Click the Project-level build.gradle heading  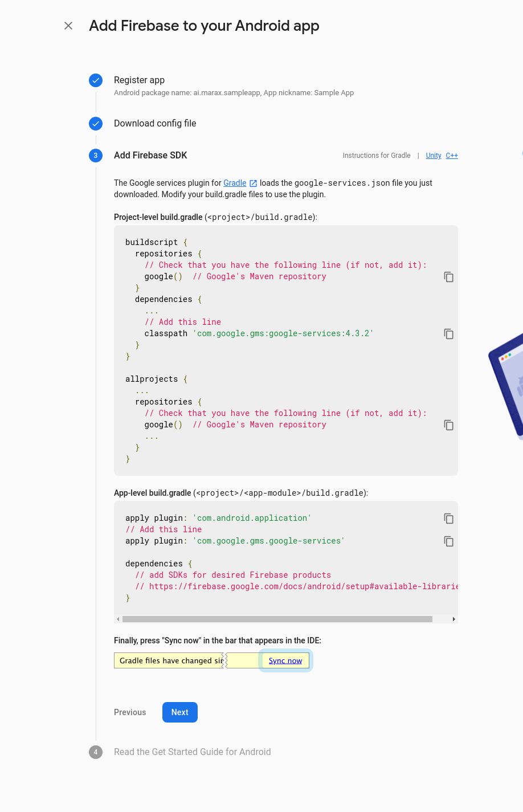pyautogui.click(x=215, y=217)
